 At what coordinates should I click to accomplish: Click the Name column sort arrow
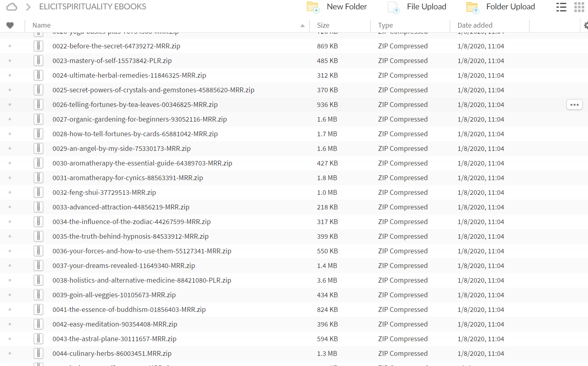(x=303, y=26)
